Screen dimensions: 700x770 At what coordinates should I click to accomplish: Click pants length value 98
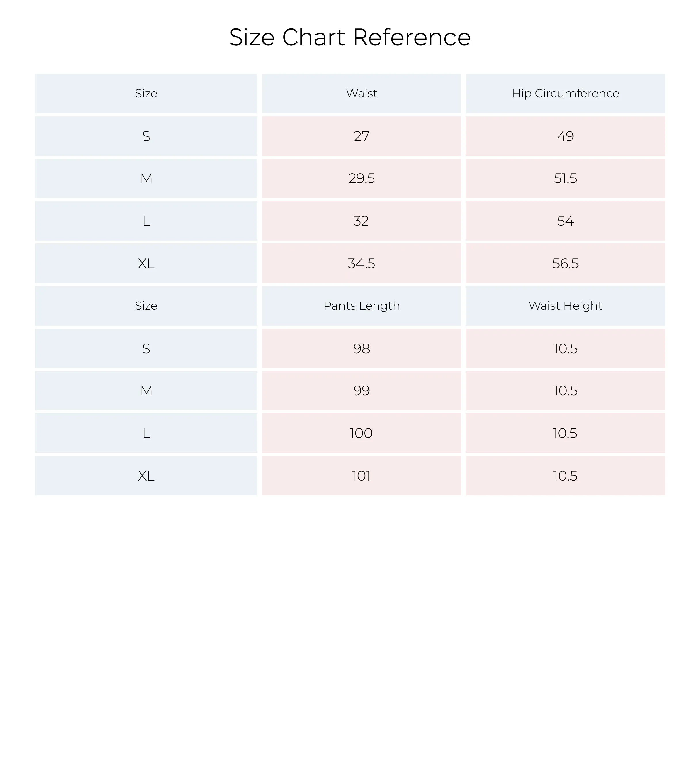point(362,349)
